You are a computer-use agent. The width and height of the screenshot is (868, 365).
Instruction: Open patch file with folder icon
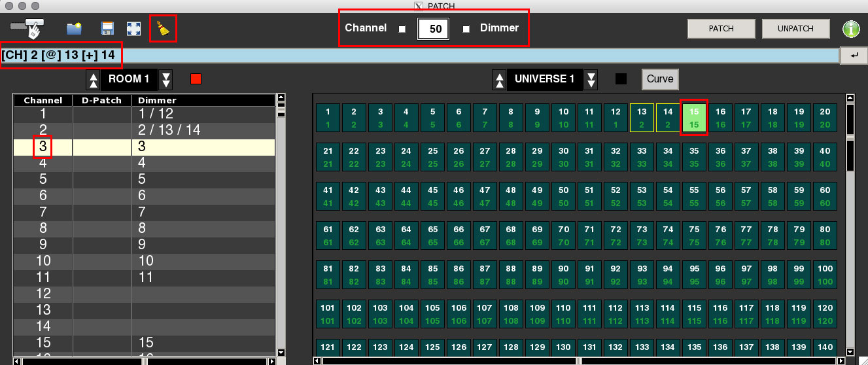pyautogui.click(x=74, y=29)
